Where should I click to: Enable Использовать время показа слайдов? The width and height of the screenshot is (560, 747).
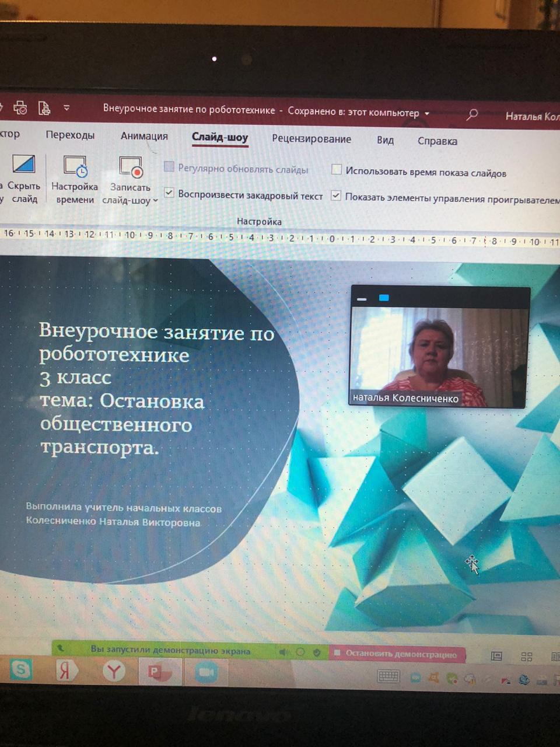(337, 169)
